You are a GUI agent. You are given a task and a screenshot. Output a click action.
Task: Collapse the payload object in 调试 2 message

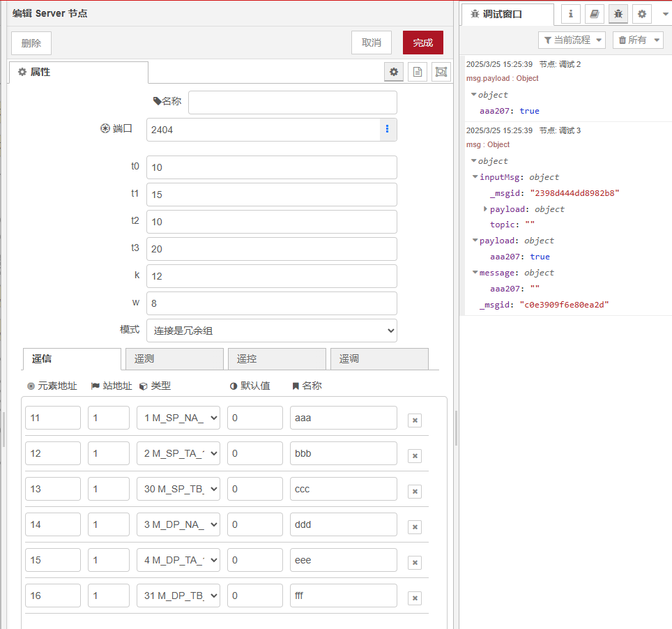[474, 95]
